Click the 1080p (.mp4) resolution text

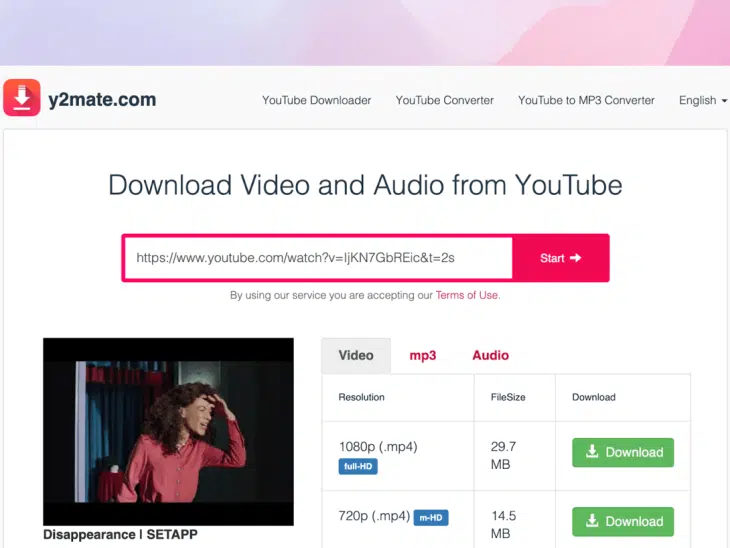[x=378, y=447]
